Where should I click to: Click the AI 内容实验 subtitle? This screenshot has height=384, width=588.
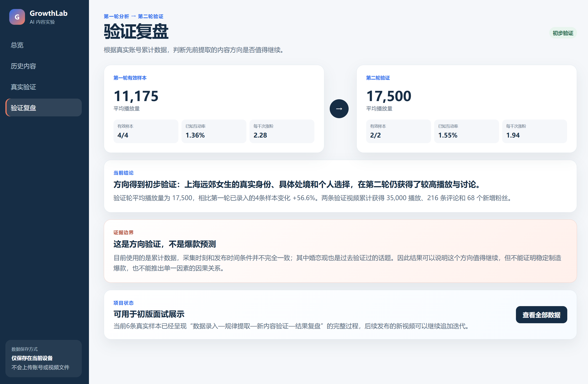42,22
